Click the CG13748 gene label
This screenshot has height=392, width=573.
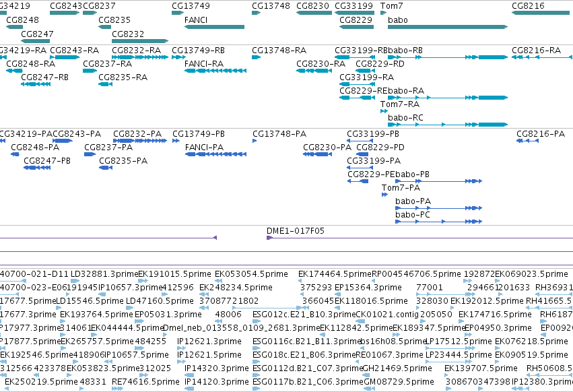pos(271,6)
